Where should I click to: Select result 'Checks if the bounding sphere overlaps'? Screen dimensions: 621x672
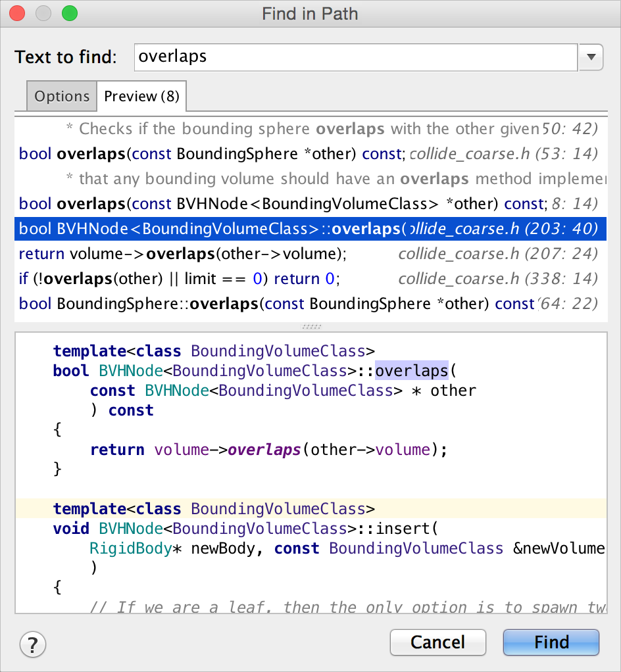(311, 129)
